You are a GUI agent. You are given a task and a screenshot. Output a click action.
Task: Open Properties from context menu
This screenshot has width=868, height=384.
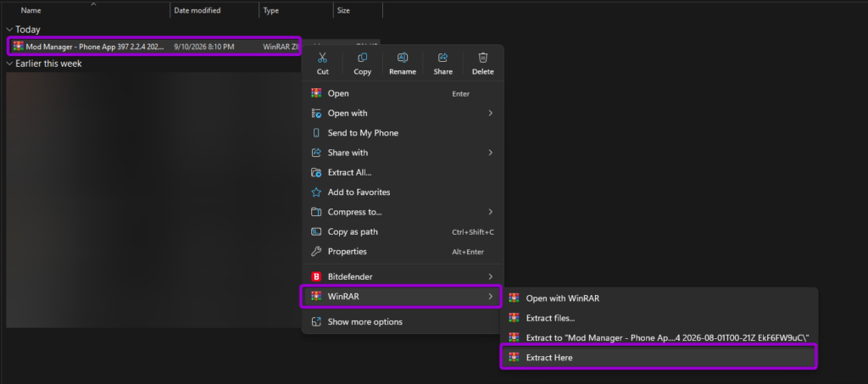(x=403, y=251)
